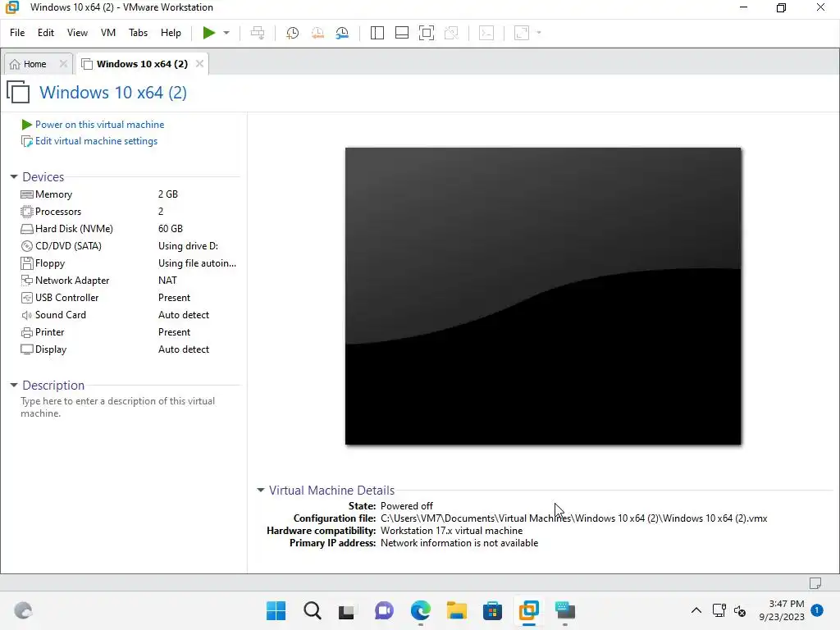
Task: Enter full screen mode icon
Action: point(427,33)
